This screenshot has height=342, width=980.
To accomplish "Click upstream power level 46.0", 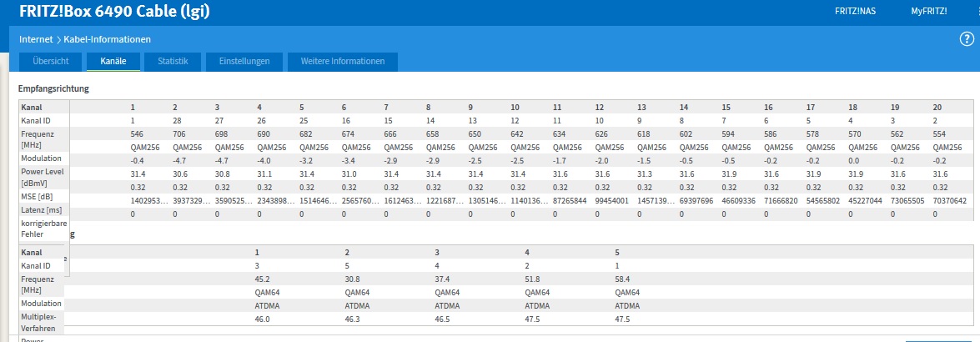I will (x=262, y=319).
